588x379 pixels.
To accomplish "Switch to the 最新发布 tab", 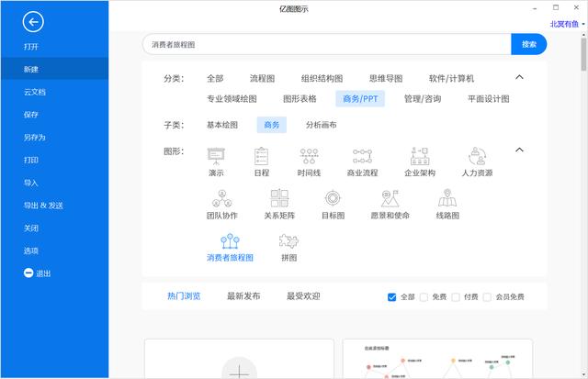I will [243, 296].
